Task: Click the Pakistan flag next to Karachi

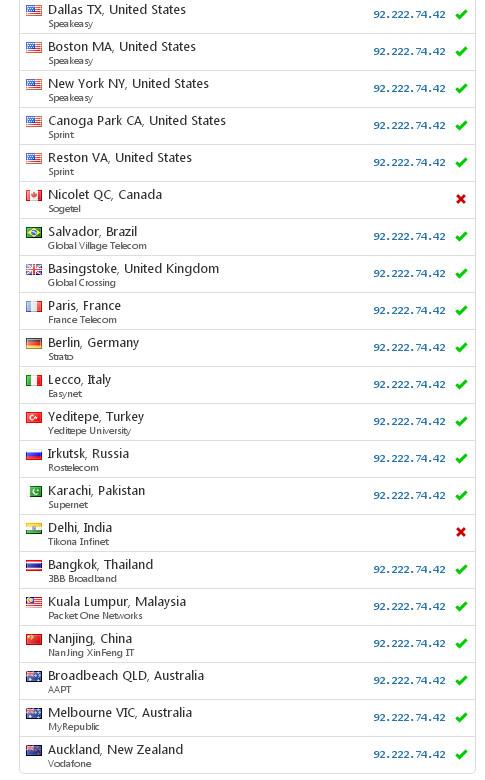Action: click(35, 491)
